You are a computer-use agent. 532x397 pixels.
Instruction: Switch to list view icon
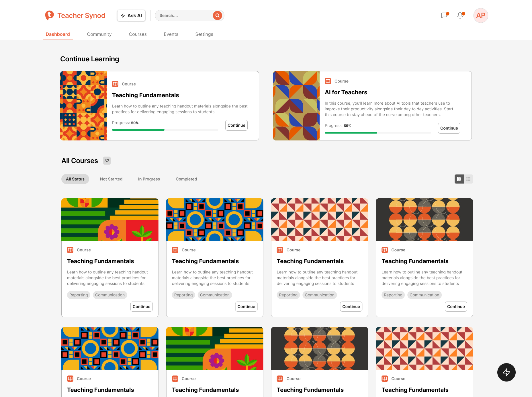pyautogui.click(x=468, y=179)
